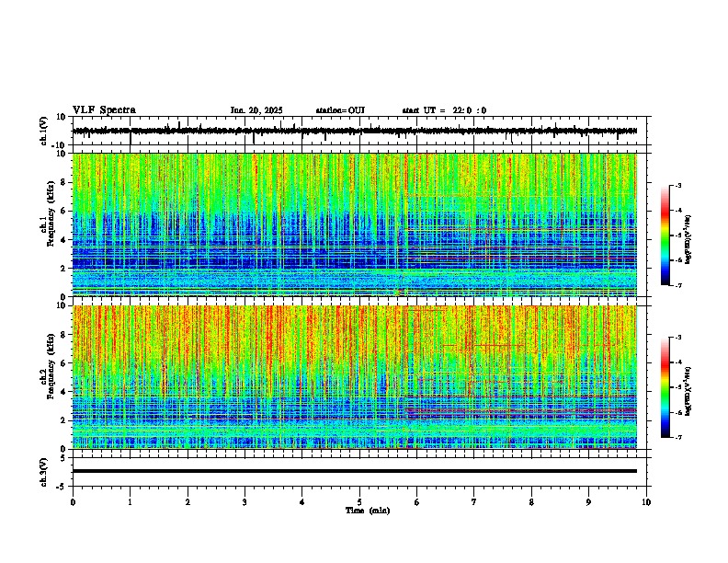The width and height of the screenshot is (728, 563).
Task: Click the time axis tick label "7"
Action: click(474, 502)
